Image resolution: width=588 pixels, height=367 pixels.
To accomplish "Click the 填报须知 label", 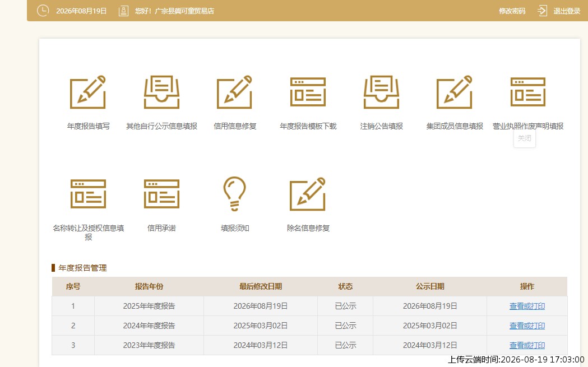I will pos(235,228).
